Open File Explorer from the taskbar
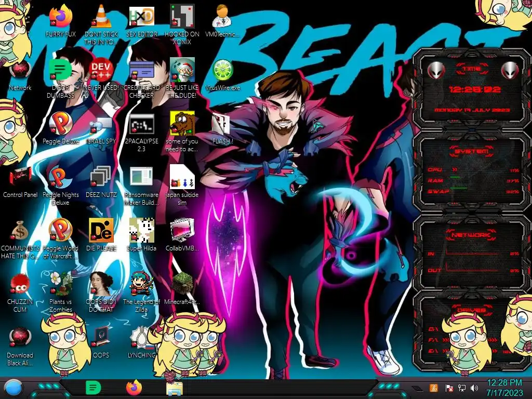 point(175,389)
